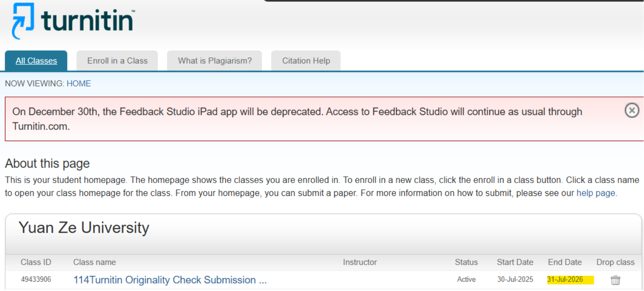644x291 pixels.
Task: Switch to Enroll in a Class tab
Action: point(117,61)
